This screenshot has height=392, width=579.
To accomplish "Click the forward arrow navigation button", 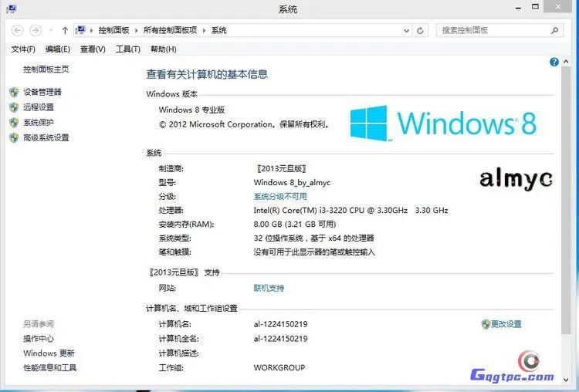I will (x=35, y=30).
